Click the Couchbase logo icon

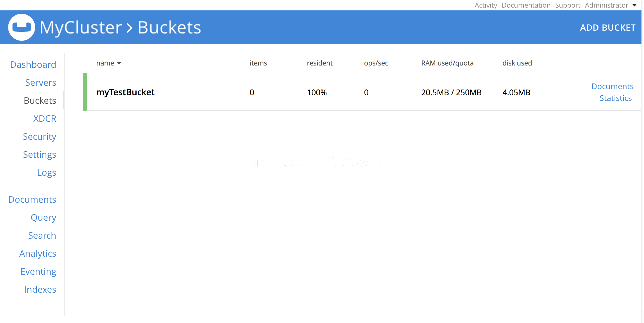(x=22, y=27)
